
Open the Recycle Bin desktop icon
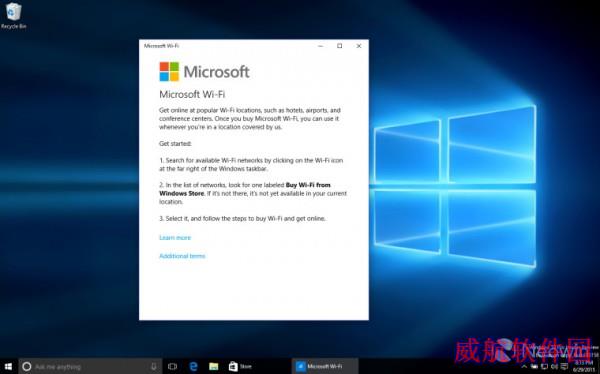(13, 15)
